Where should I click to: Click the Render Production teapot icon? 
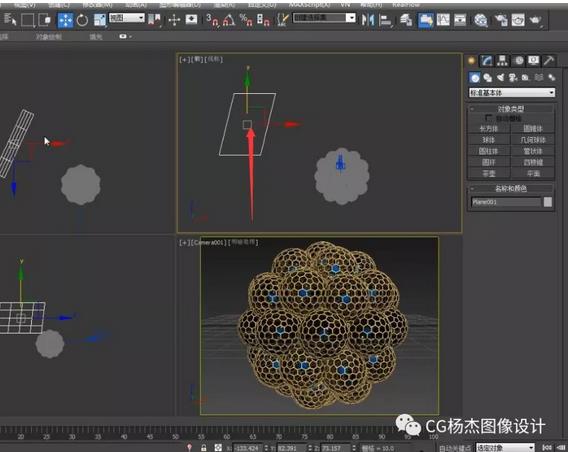click(535, 20)
